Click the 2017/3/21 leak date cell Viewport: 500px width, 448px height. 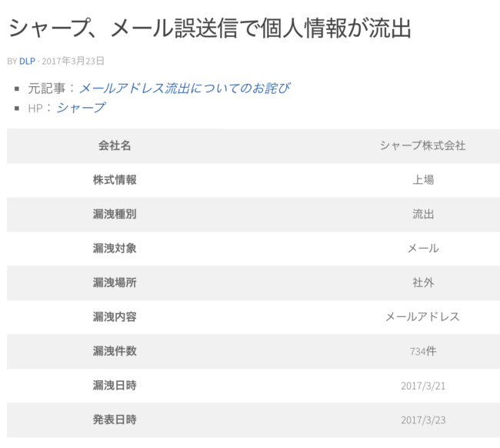pyautogui.click(x=423, y=385)
